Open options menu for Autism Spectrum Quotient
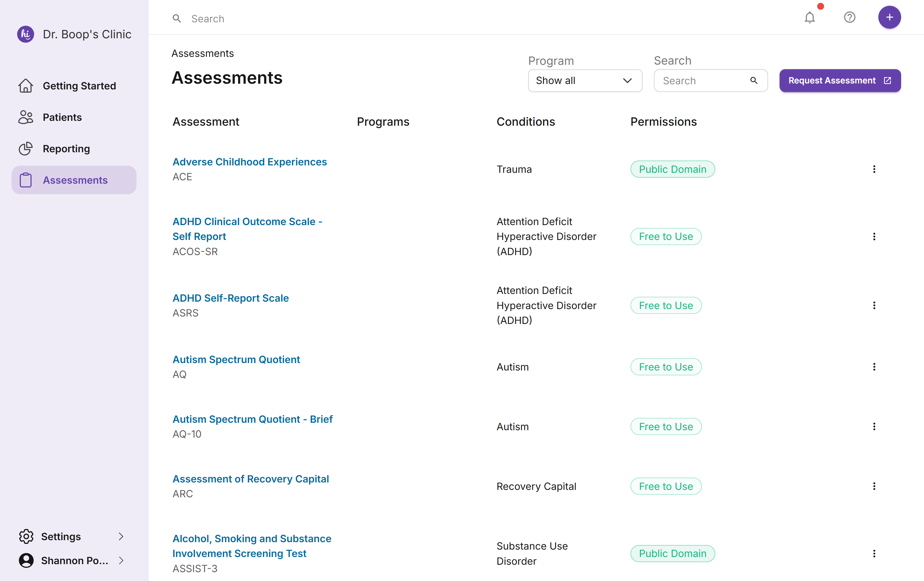 coord(874,366)
